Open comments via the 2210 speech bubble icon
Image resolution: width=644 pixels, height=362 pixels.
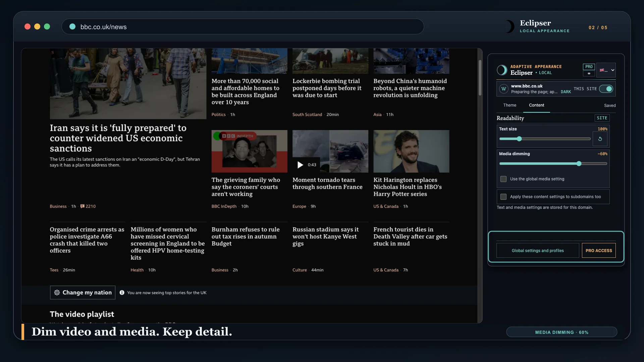tap(82, 206)
